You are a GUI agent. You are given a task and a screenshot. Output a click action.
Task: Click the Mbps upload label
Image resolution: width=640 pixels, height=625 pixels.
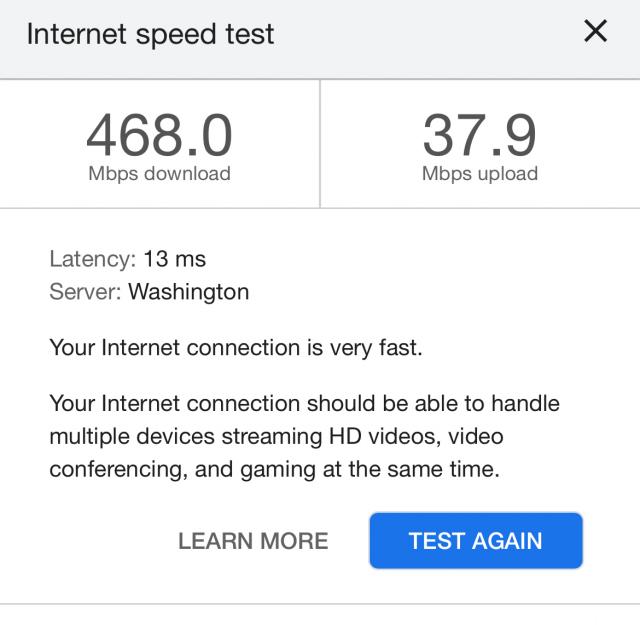click(x=480, y=174)
